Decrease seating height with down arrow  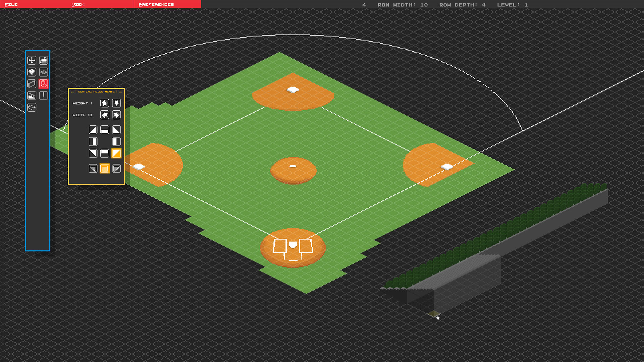tap(116, 103)
